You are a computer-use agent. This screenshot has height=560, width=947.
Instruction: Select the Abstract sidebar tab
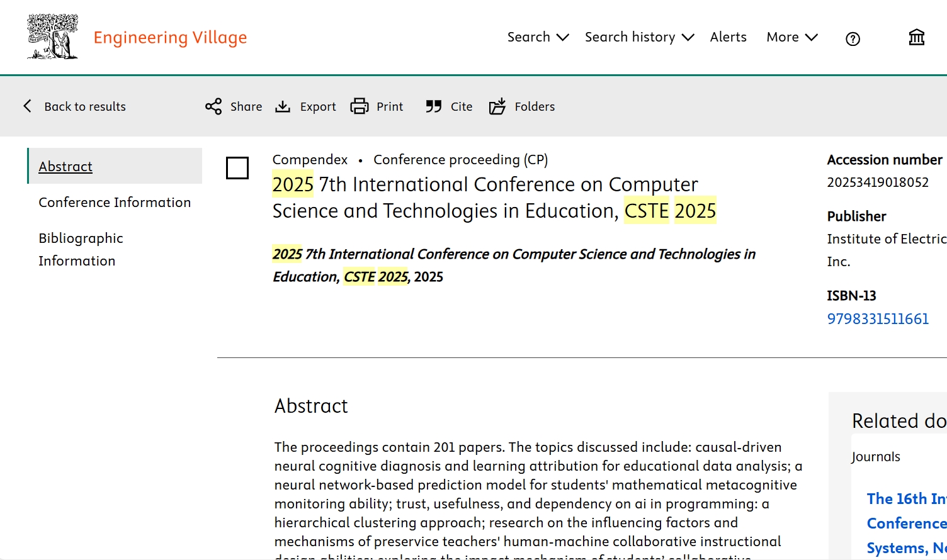pyautogui.click(x=115, y=166)
